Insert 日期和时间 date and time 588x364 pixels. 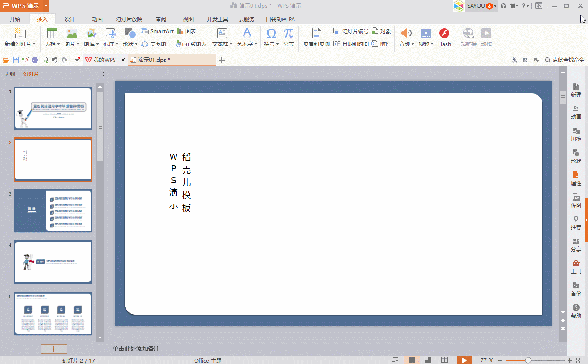click(351, 44)
